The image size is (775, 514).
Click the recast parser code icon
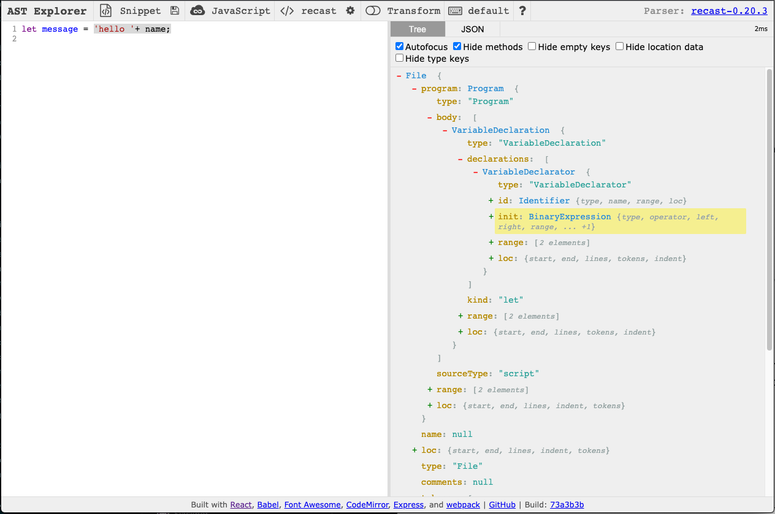click(x=287, y=11)
